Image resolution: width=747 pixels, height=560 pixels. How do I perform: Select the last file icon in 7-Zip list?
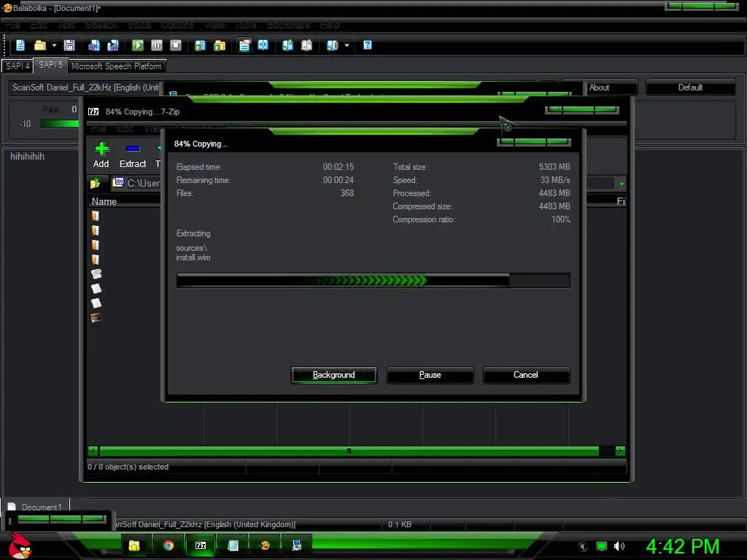coord(96,318)
